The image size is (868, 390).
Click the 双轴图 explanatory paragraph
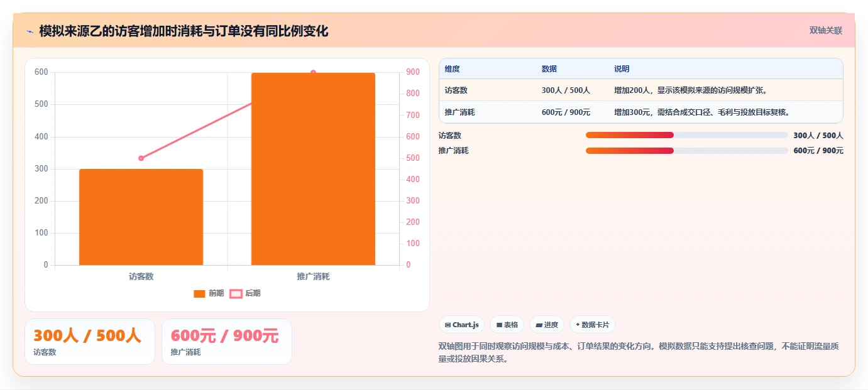click(639, 352)
